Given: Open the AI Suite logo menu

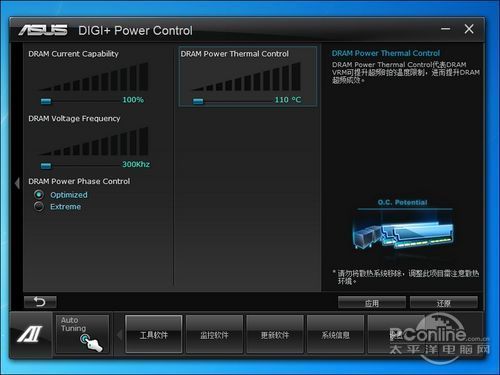Looking at the screenshot, I should (31, 334).
